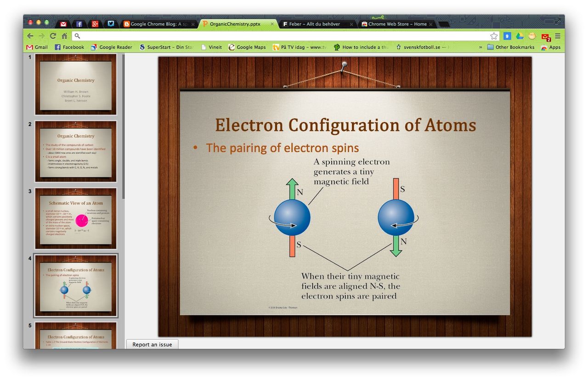Open the pinned Google+ tab
The height and width of the screenshot is (381, 588).
click(x=95, y=24)
